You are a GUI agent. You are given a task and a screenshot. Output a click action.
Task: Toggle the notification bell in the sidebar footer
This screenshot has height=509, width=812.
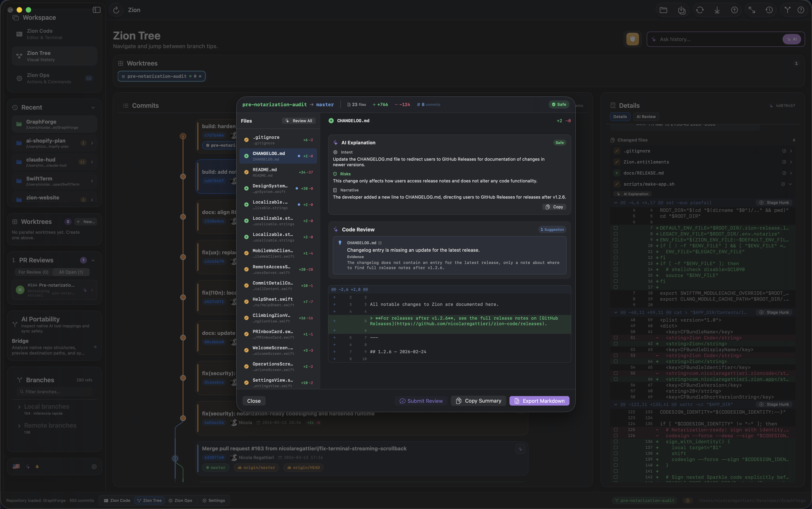tap(37, 467)
